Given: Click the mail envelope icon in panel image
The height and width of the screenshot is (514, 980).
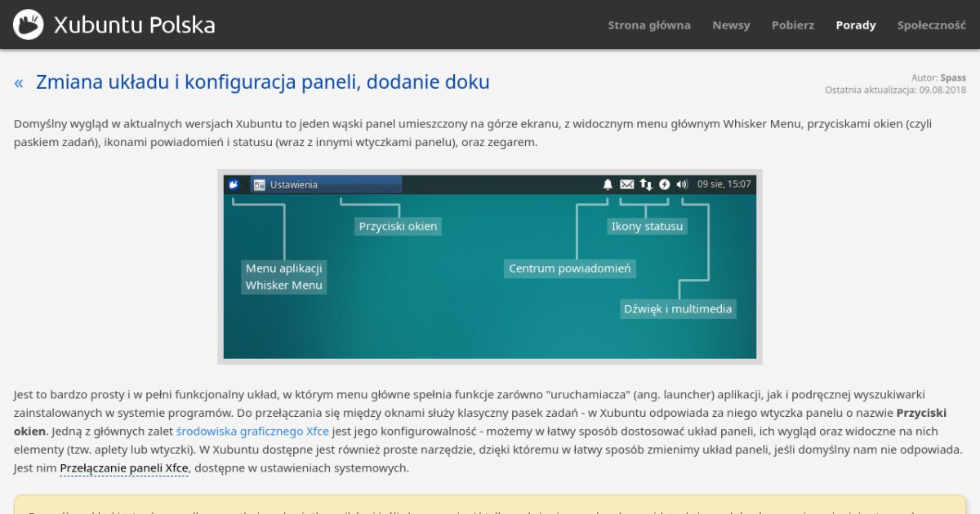Looking at the screenshot, I should [x=626, y=184].
